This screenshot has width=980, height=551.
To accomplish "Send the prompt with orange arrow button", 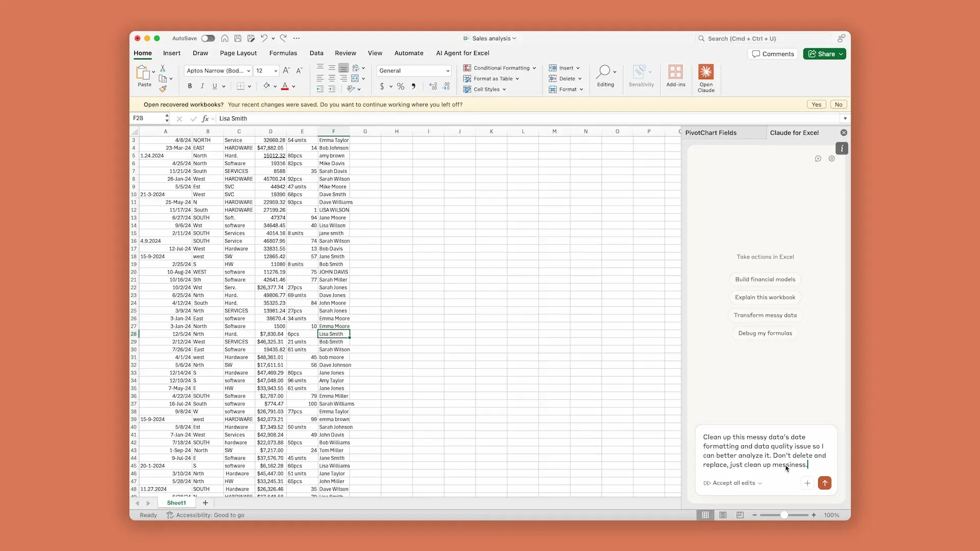I will tap(824, 483).
